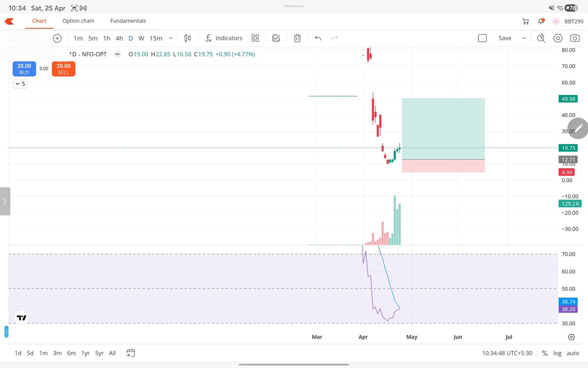Undo the last chart action

click(x=318, y=38)
